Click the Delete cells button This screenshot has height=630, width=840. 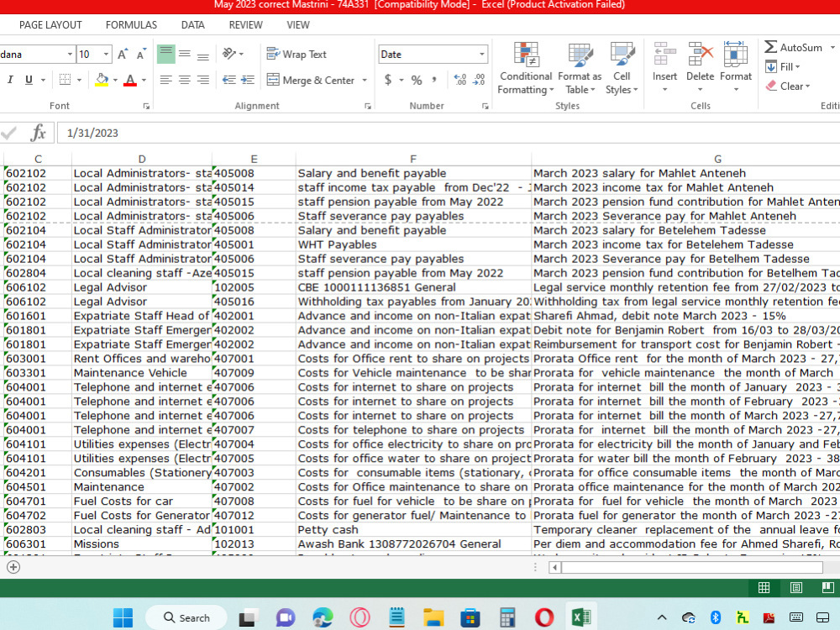coord(701,67)
